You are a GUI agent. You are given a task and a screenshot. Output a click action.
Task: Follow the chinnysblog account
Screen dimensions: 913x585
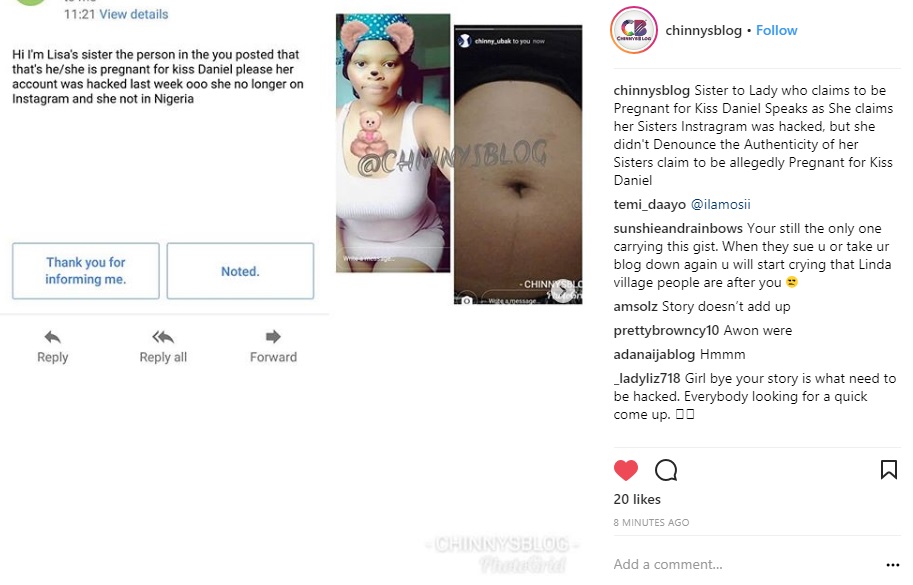point(776,30)
